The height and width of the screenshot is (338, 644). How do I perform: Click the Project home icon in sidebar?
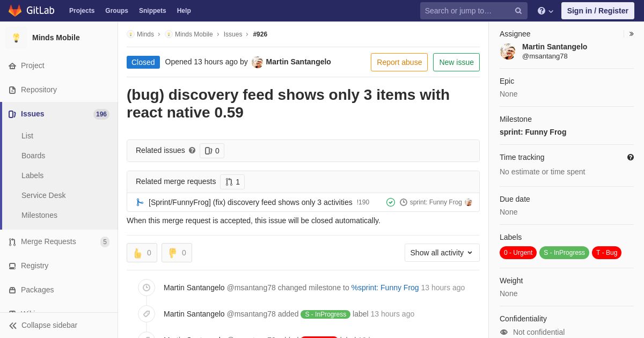[12, 66]
